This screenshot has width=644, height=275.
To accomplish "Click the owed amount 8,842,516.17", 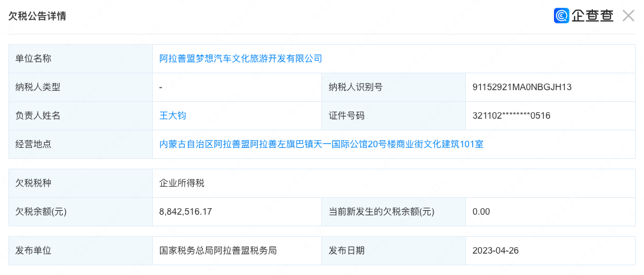I will [x=186, y=211].
